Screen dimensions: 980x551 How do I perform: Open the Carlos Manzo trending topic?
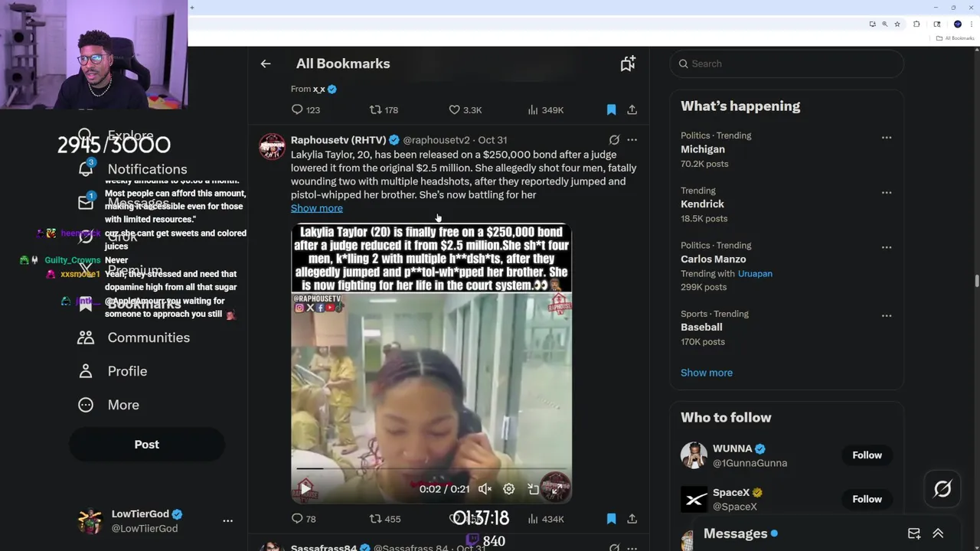point(714,259)
